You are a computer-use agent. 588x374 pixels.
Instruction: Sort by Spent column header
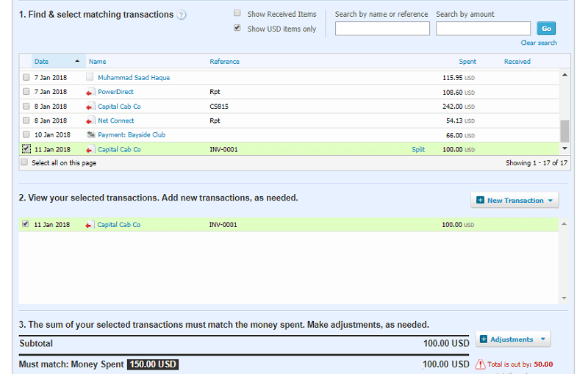pos(467,62)
